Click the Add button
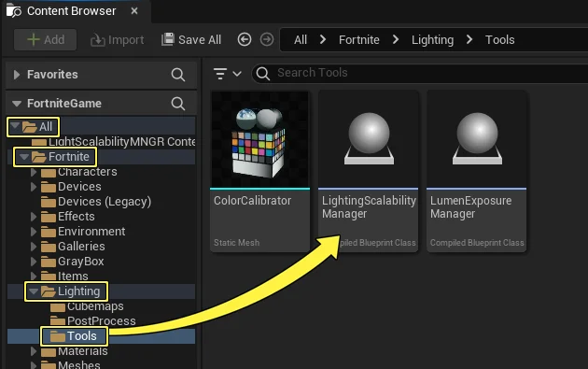 [x=46, y=40]
